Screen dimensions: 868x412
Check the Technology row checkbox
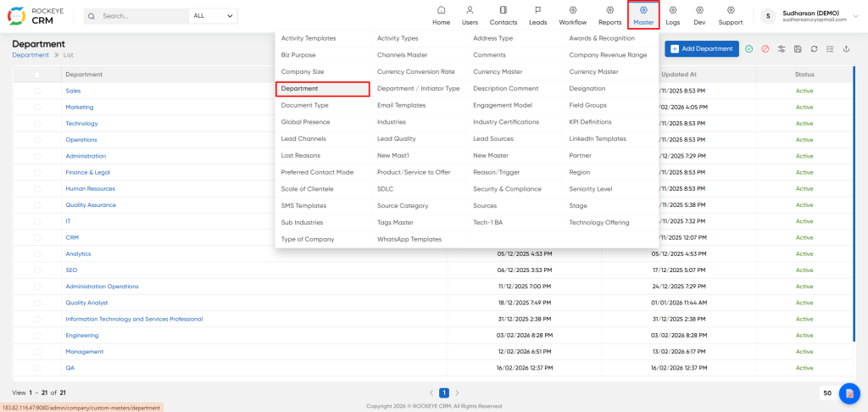coord(37,124)
